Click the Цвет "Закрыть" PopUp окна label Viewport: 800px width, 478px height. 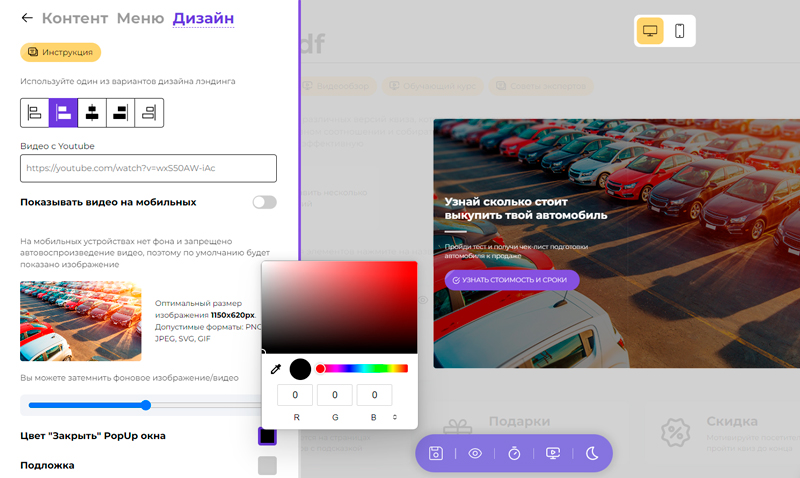[x=93, y=436]
